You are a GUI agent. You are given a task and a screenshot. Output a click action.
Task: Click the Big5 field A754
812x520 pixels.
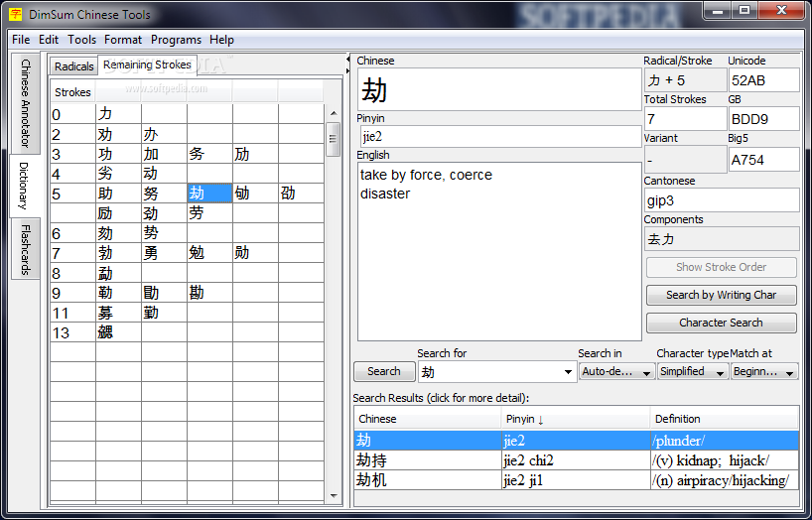763,160
